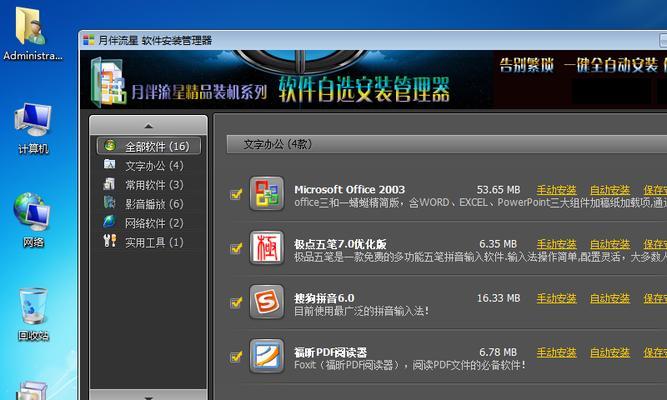Screen dimensions: 667x400
Task: Click the 福昕PDF阅读器 app icon
Action: click(x=267, y=356)
